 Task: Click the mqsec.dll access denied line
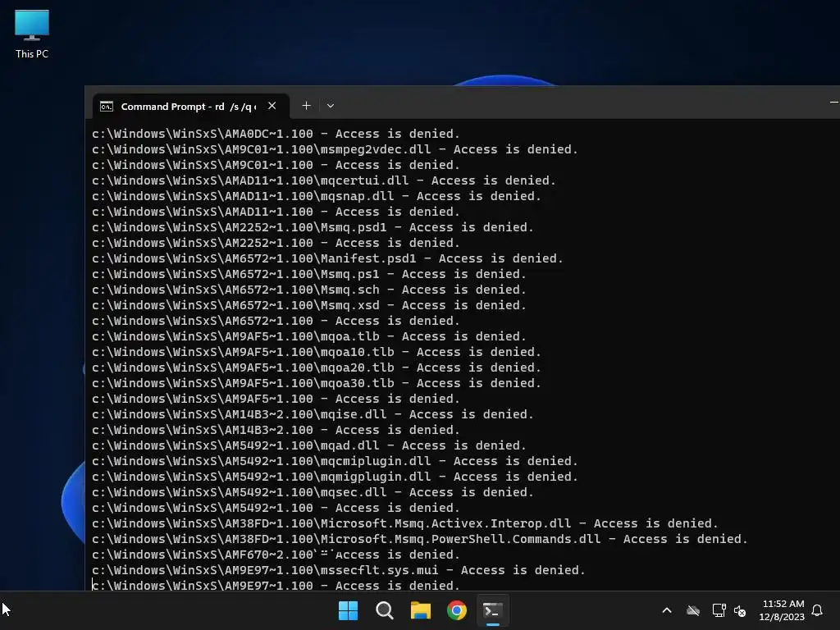313,492
